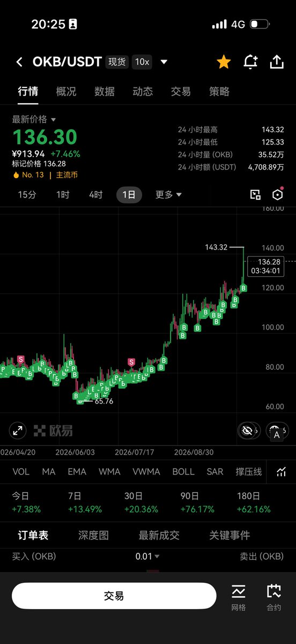The image size is (296, 644).
Task: Switch to the 概况 tab
Action: point(66,92)
